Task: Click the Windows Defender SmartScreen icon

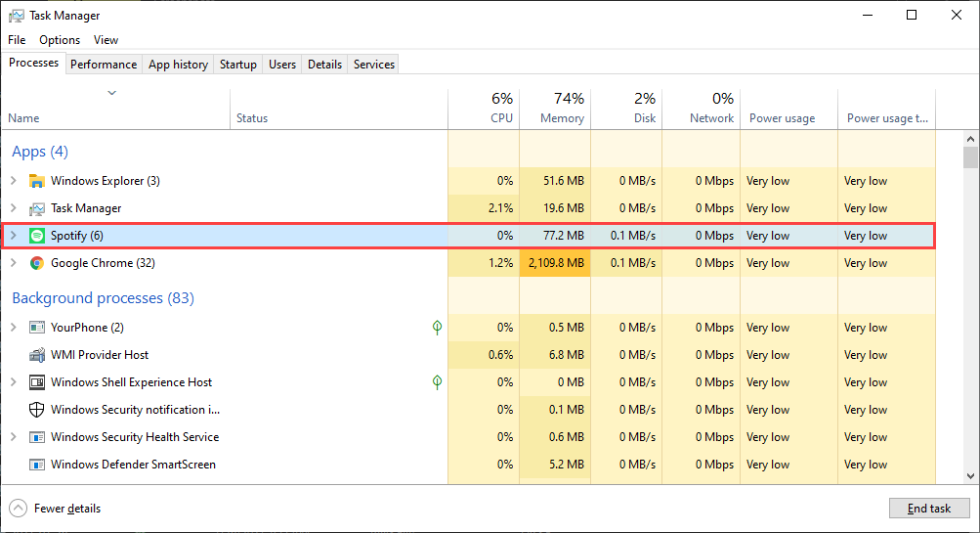Action: (37, 465)
